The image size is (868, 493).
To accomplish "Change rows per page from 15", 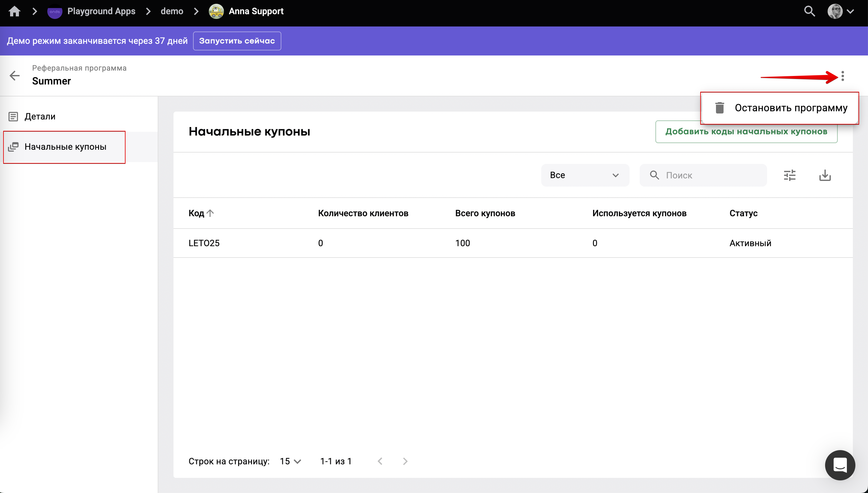I will pyautogui.click(x=290, y=461).
